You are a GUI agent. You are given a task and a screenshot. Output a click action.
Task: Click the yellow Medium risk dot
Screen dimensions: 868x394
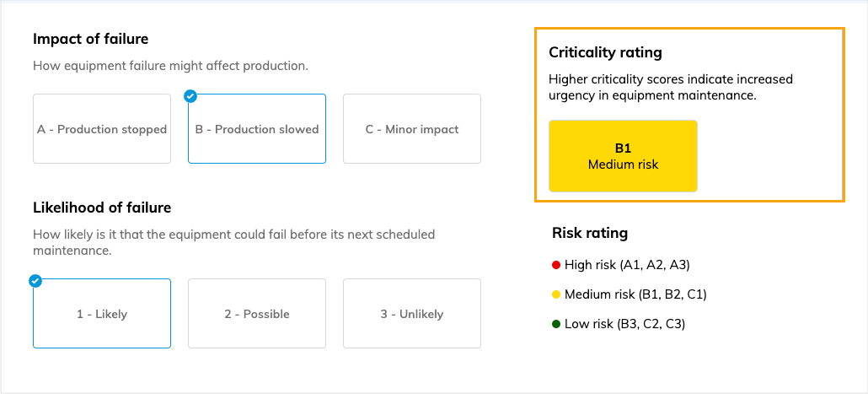click(x=556, y=294)
